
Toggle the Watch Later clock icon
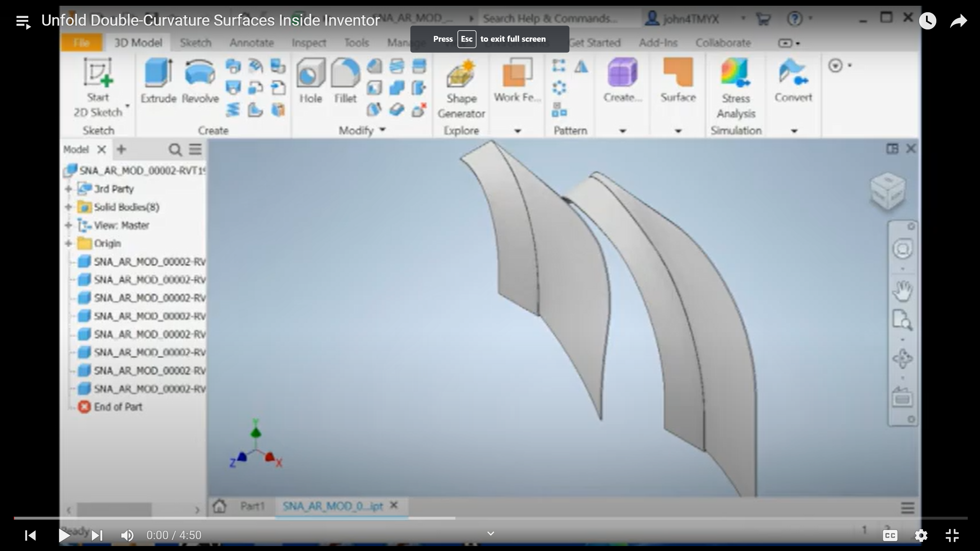928,21
